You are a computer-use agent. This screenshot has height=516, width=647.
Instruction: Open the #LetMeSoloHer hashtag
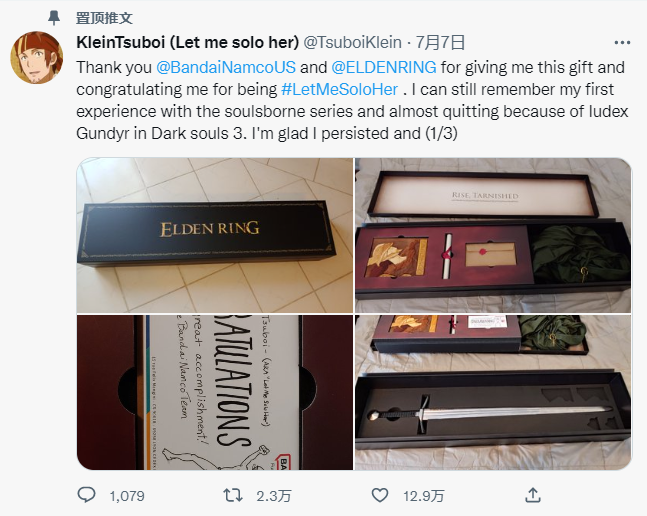coord(340,90)
